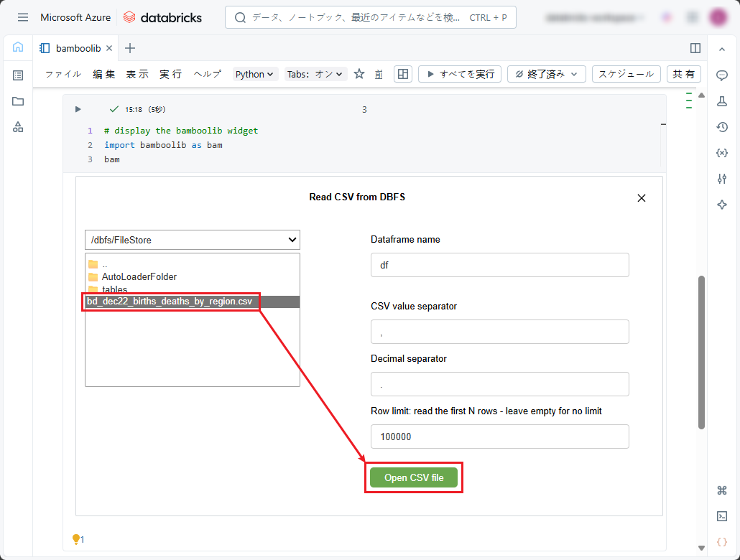
Task: Expand the 終了済み compute dropdown
Action: [x=546, y=74]
